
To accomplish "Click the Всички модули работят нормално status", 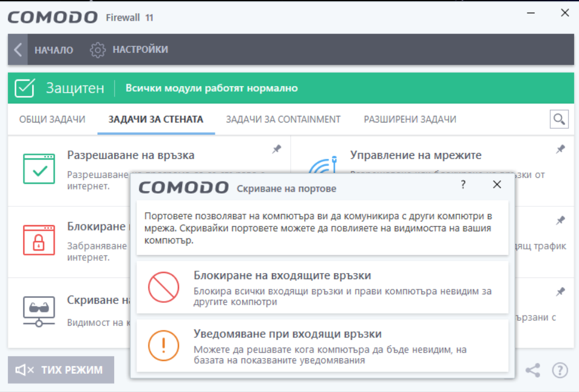I will tap(212, 88).
